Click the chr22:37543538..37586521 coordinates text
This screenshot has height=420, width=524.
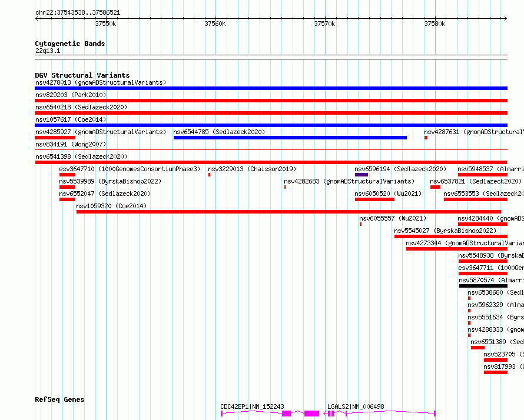click(78, 13)
